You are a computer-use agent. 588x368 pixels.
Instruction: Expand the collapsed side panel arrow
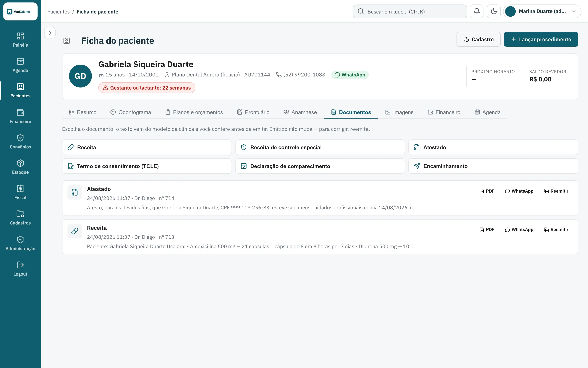point(50,33)
